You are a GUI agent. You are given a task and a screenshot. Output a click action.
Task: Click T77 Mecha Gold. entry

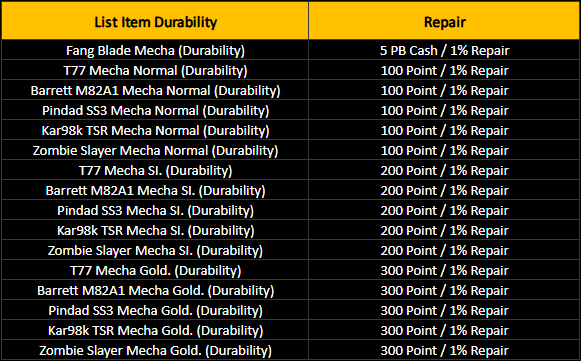click(155, 271)
